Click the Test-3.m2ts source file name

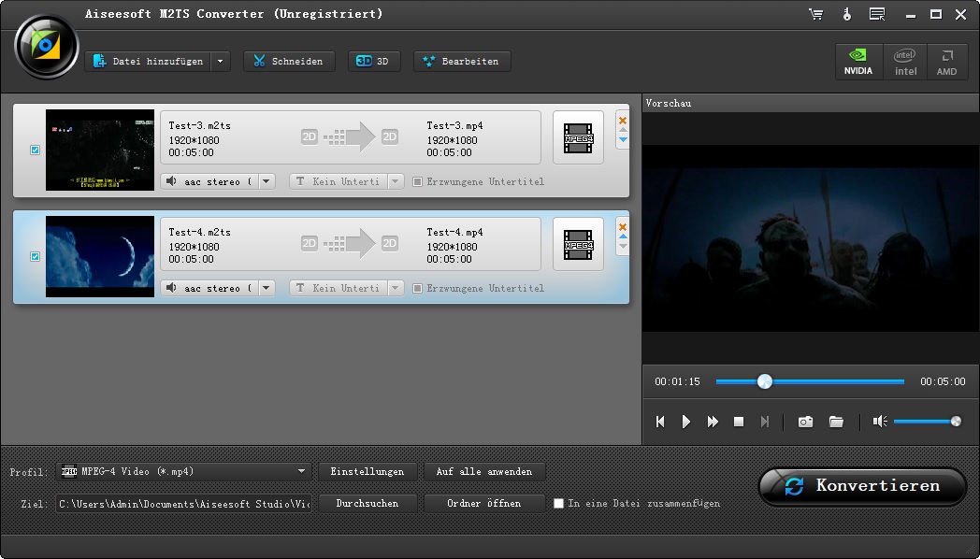pyautogui.click(x=199, y=125)
